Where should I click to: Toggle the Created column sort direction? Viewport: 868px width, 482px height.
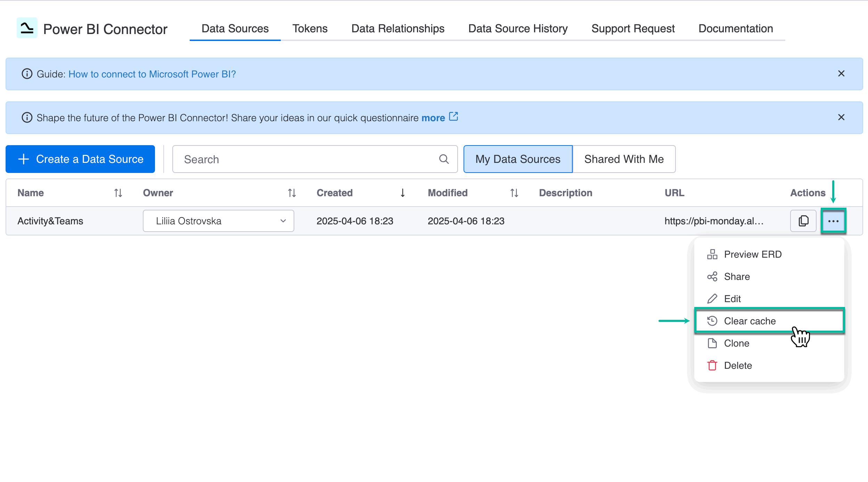tap(403, 193)
